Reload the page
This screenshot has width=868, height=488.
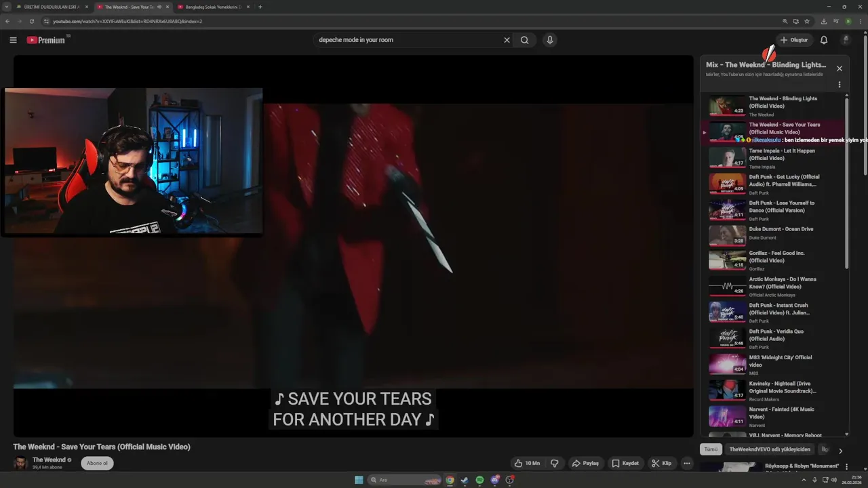click(31, 21)
